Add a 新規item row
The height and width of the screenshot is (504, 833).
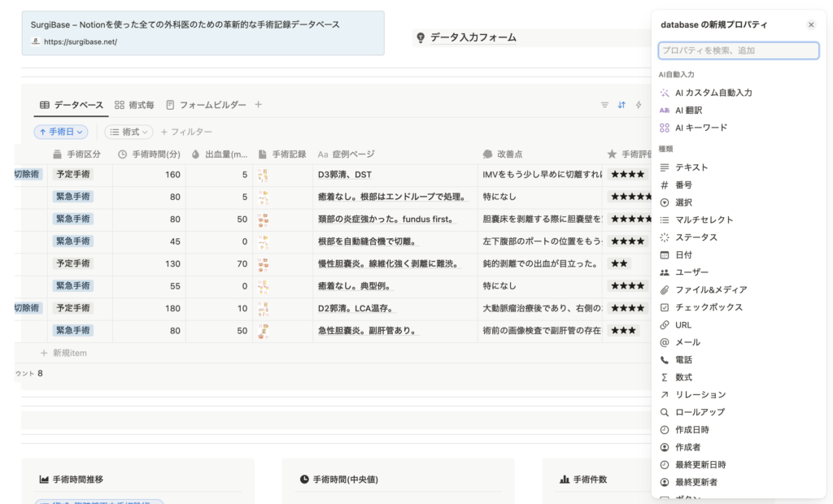63,353
